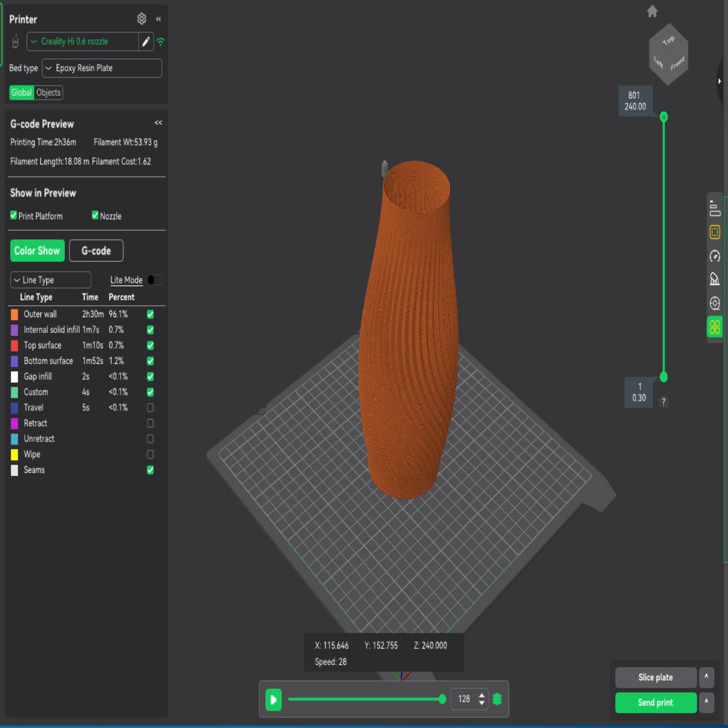Click the Slice plate button
This screenshot has height=728, width=728.
656,677
